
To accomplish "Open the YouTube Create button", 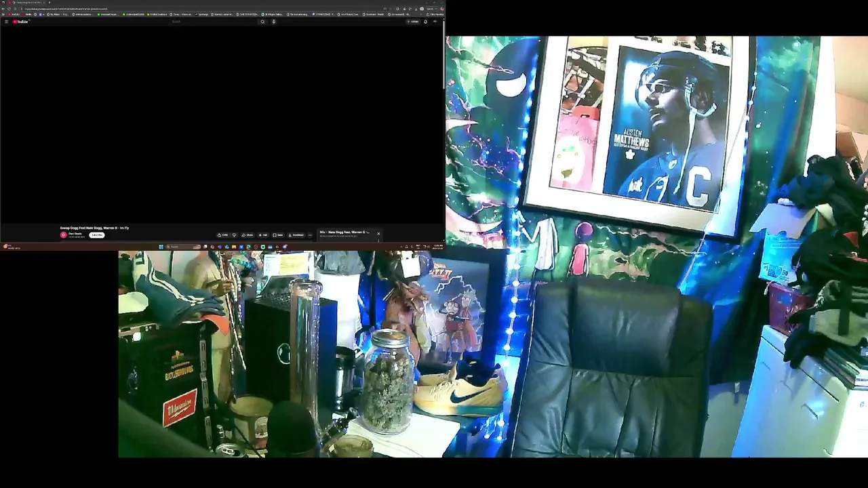I will (414, 22).
